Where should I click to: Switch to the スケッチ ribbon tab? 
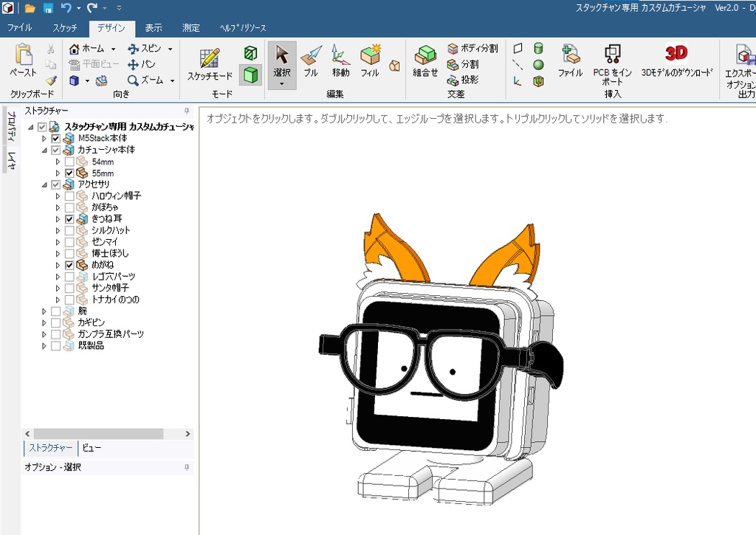pos(65,28)
